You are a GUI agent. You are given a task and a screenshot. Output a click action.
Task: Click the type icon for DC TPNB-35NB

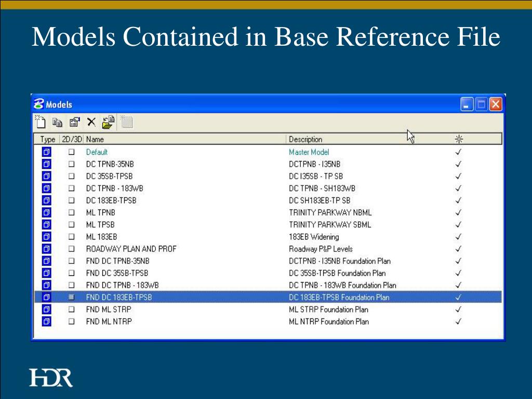tap(46, 164)
